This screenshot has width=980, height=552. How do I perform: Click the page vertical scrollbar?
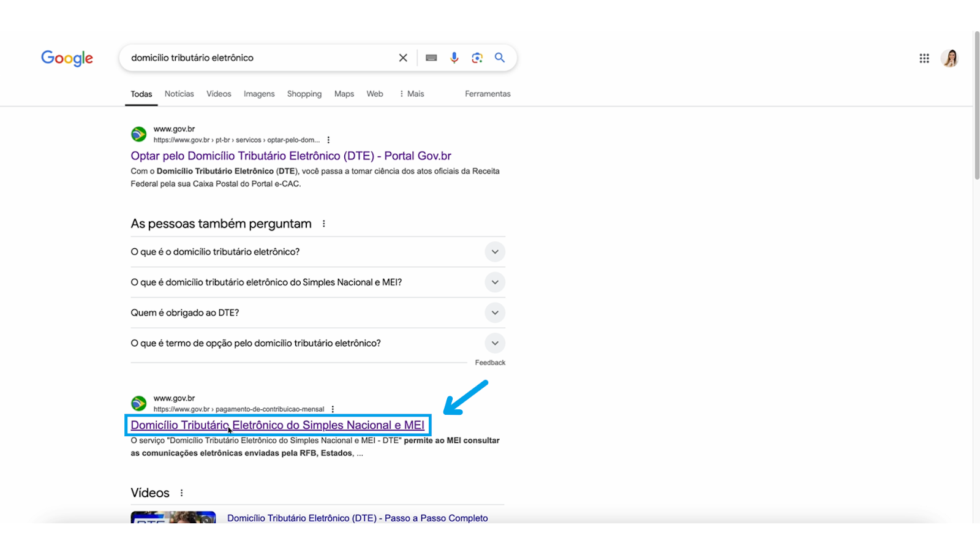(976, 105)
